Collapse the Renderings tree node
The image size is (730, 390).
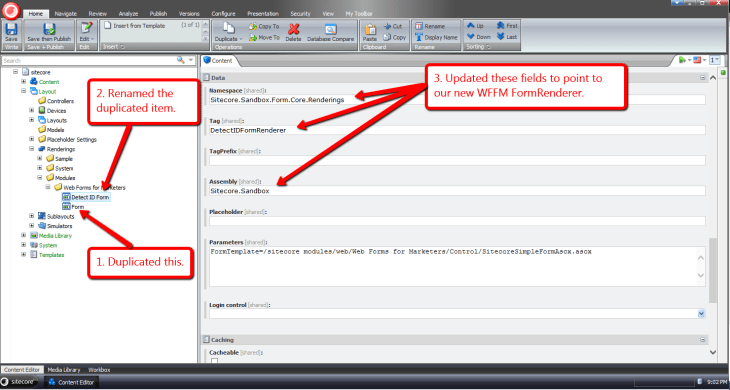(x=32, y=149)
